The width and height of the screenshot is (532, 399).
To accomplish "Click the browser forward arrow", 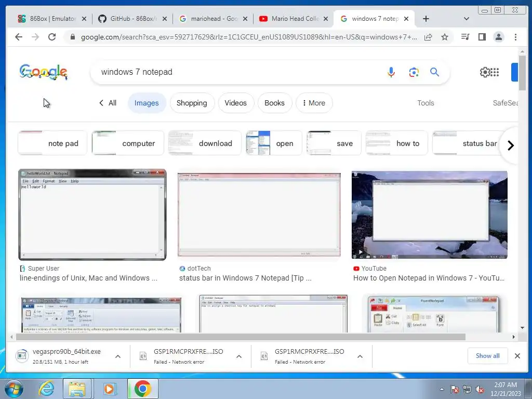I will click(35, 37).
